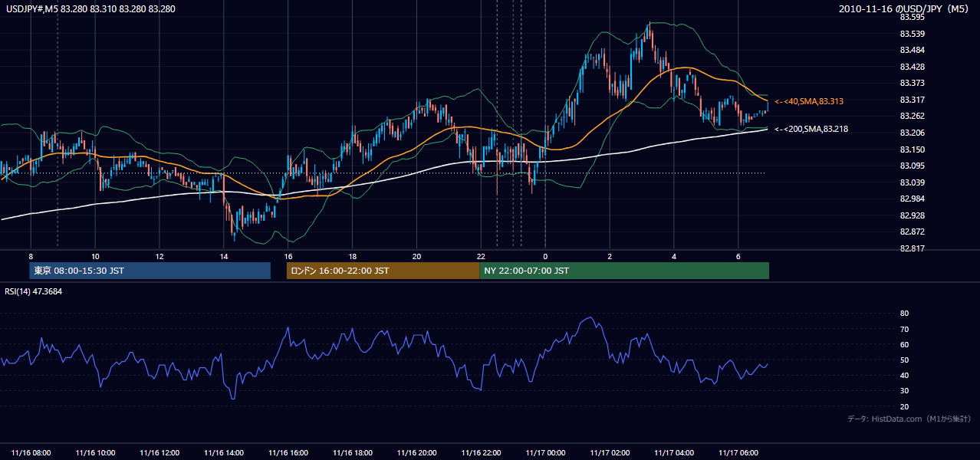
Task: Click the RSI 70 level label
Action: (904, 329)
